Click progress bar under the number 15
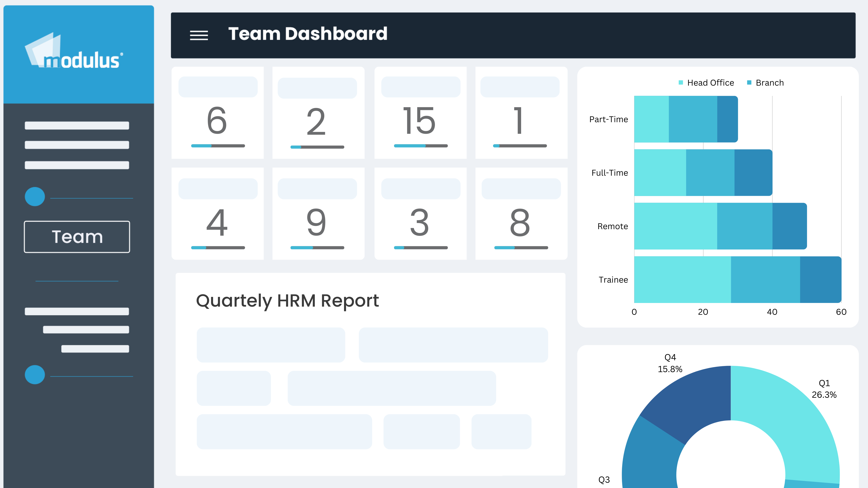Screen dimensions: 868x488 click(421, 146)
